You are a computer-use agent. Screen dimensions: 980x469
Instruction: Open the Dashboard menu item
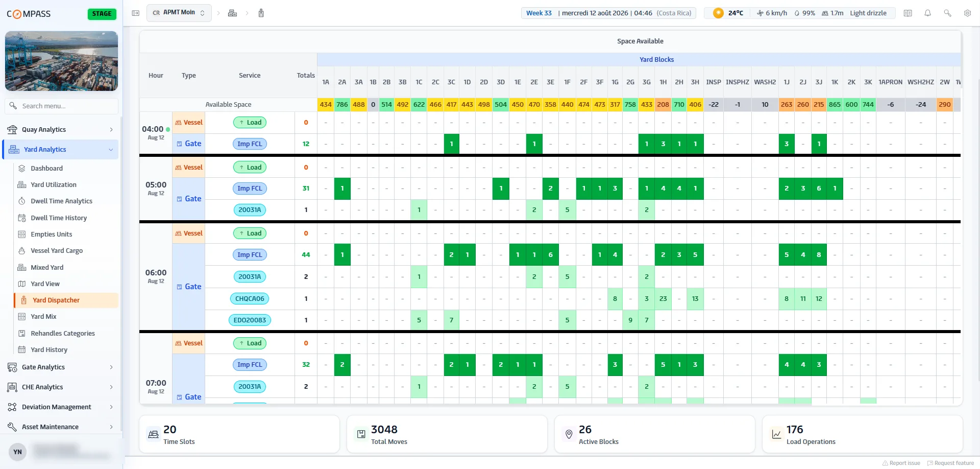pos(66,169)
